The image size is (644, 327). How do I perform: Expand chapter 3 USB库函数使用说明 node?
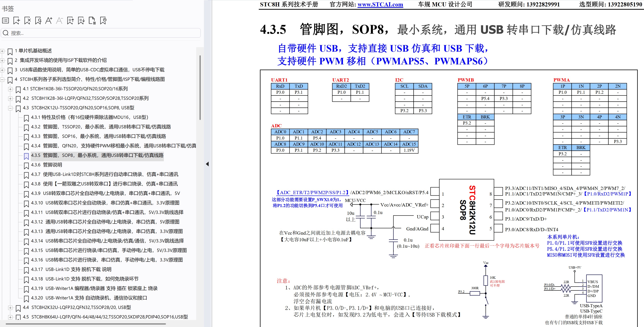point(2,70)
